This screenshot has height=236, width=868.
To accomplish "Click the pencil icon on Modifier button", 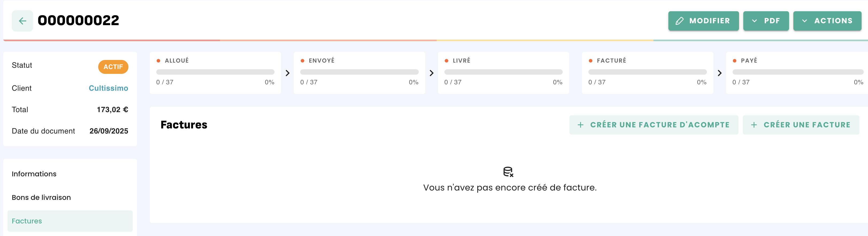I will pyautogui.click(x=680, y=21).
